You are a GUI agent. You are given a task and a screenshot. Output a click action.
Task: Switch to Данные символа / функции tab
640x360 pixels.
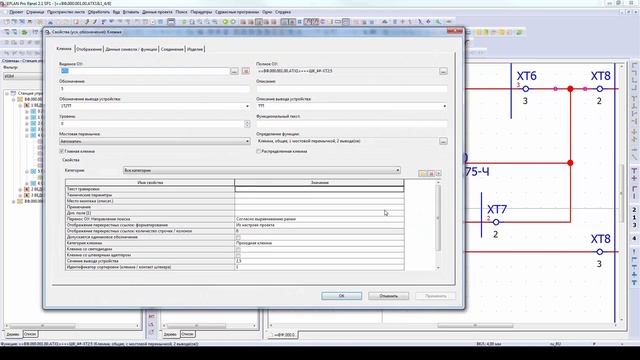click(x=131, y=49)
